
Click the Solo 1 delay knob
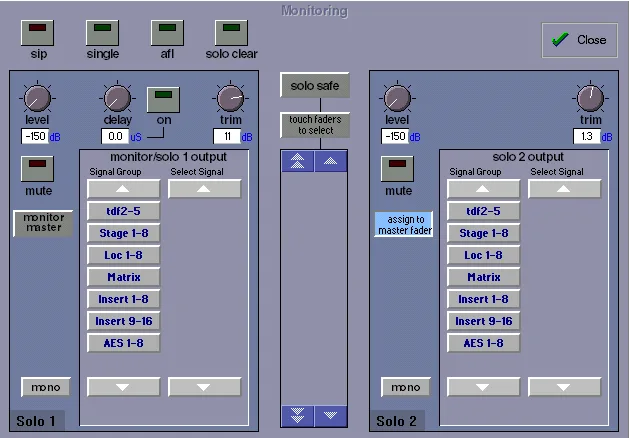(x=118, y=98)
